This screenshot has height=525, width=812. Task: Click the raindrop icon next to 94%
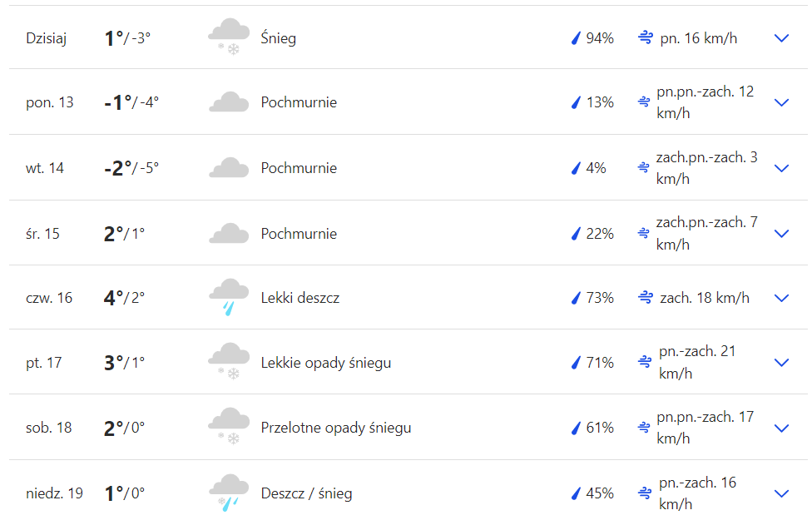click(575, 38)
